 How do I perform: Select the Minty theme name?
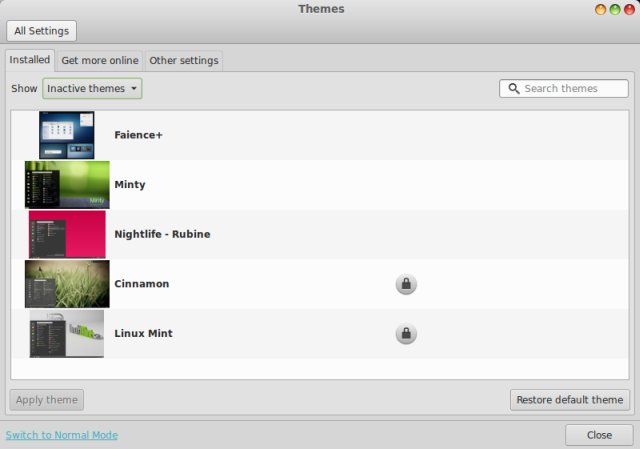pyautogui.click(x=130, y=184)
